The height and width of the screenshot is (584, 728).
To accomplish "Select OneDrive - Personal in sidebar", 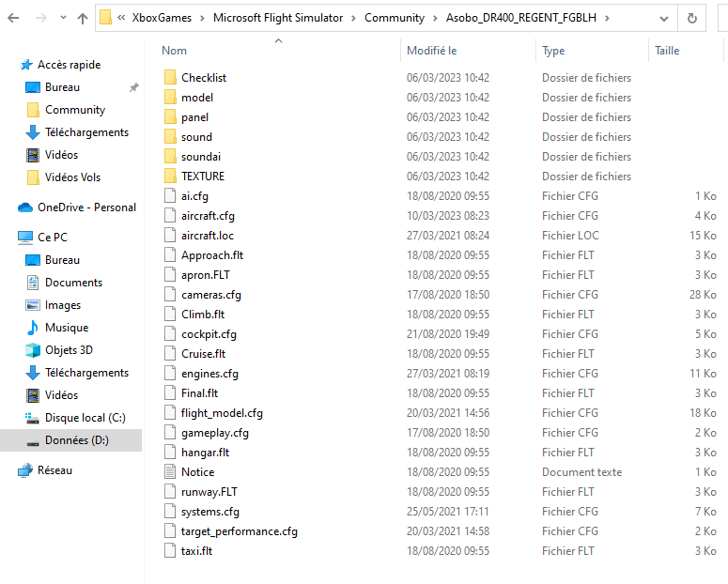I will pyautogui.click(x=86, y=207).
